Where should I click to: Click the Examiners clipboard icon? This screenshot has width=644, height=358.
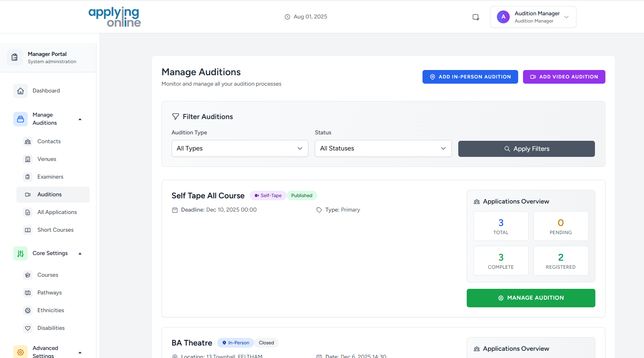28,177
